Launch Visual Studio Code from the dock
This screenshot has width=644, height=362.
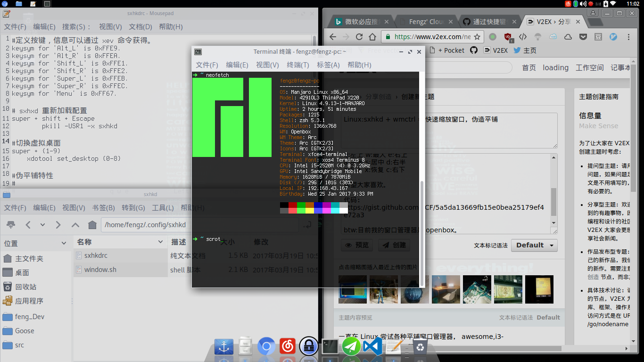tap(372, 347)
